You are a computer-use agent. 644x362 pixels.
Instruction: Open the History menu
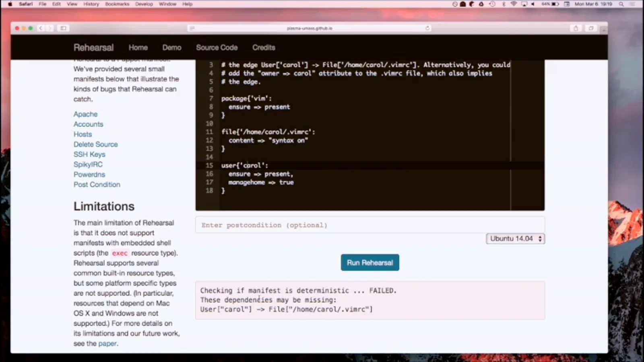(x=91, y=4)
